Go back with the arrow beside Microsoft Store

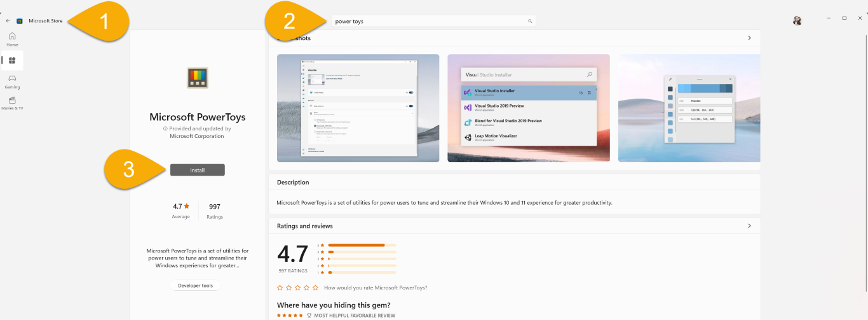[8, 21]
